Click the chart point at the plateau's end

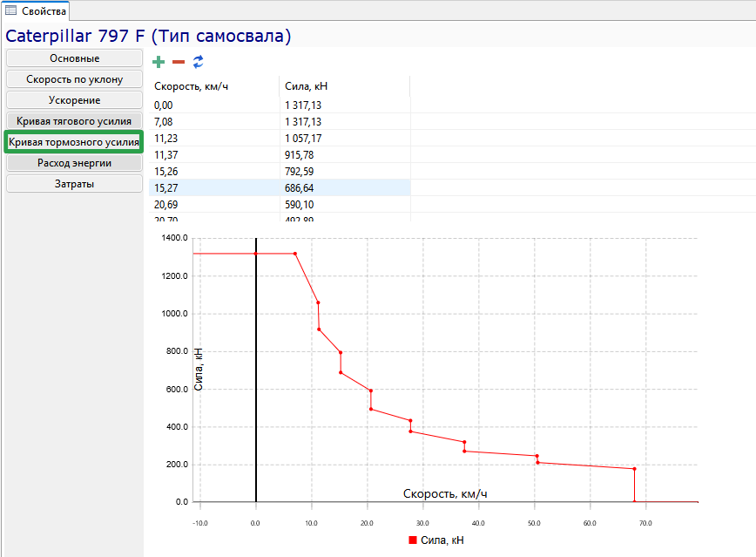(x=295, y=254)
